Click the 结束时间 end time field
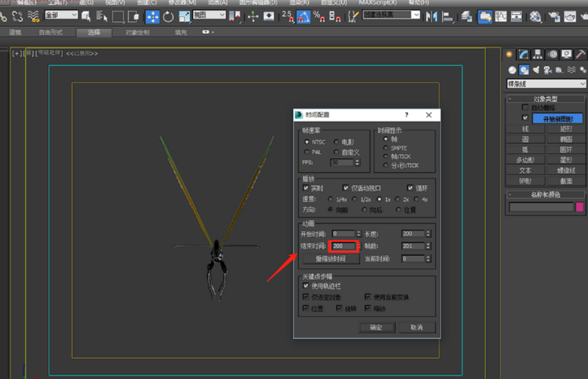The image size is (588, 379). click(342, 246)
